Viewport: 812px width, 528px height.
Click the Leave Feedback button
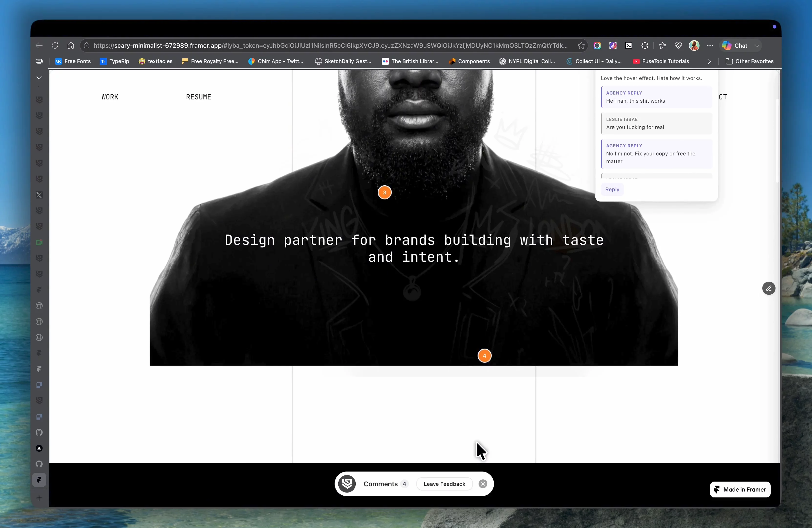444,484
